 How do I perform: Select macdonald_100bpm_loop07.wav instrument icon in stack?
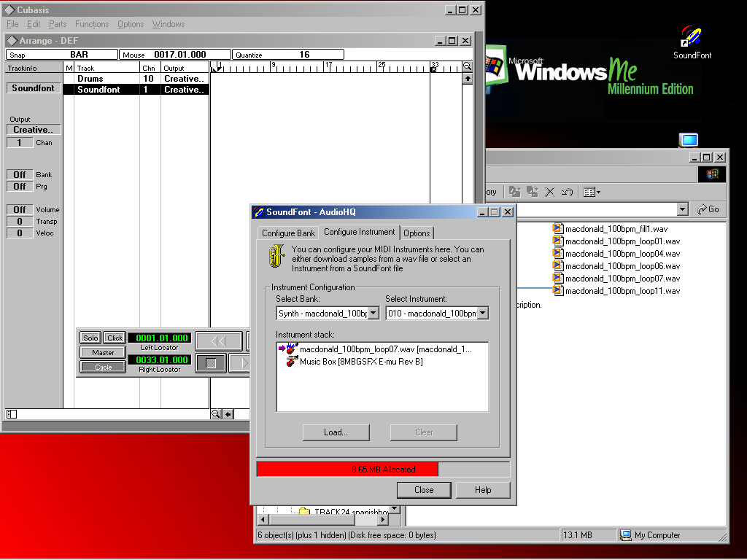coord(292,349)
